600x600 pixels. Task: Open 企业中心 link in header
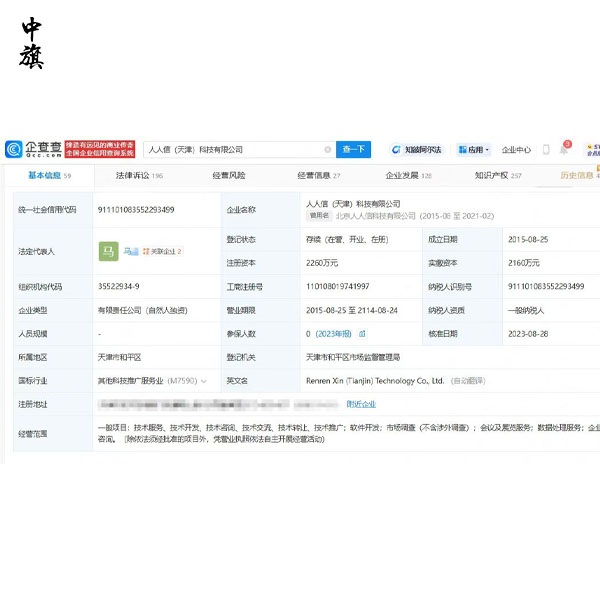pos(516,150)
